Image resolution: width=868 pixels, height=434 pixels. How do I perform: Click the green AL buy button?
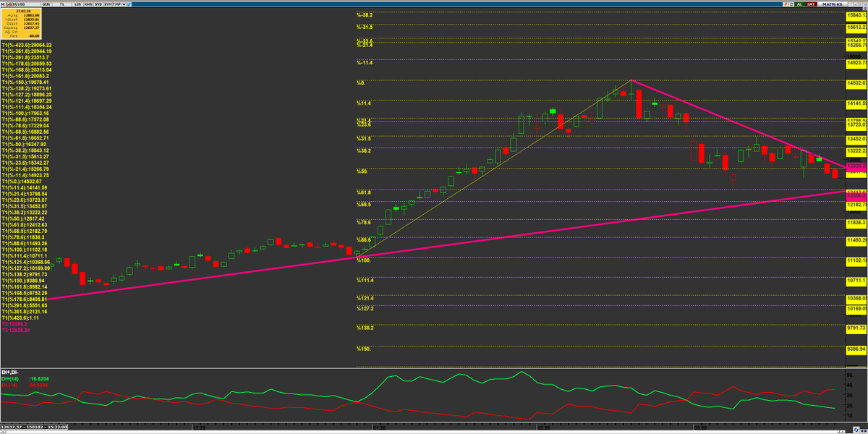799,4
